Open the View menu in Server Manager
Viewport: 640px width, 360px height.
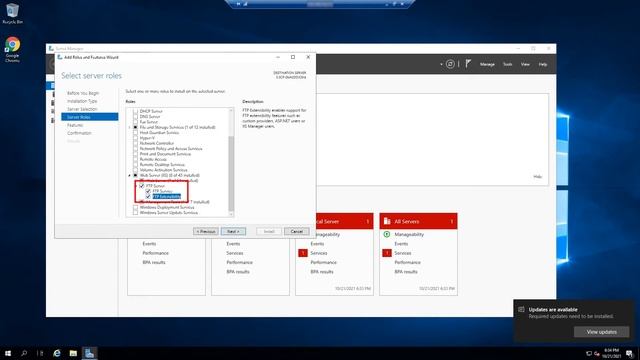[525, 64]
